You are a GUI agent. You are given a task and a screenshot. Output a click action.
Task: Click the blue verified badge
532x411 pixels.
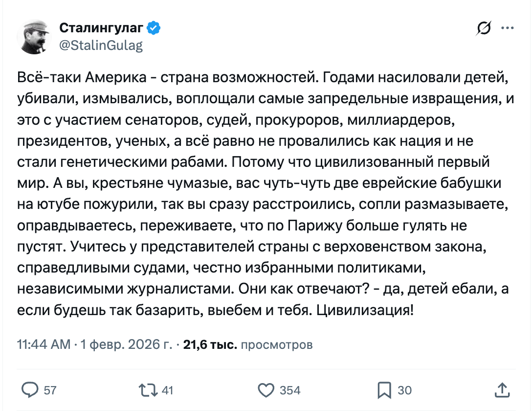pyautogui.click(x=154, y=29)
